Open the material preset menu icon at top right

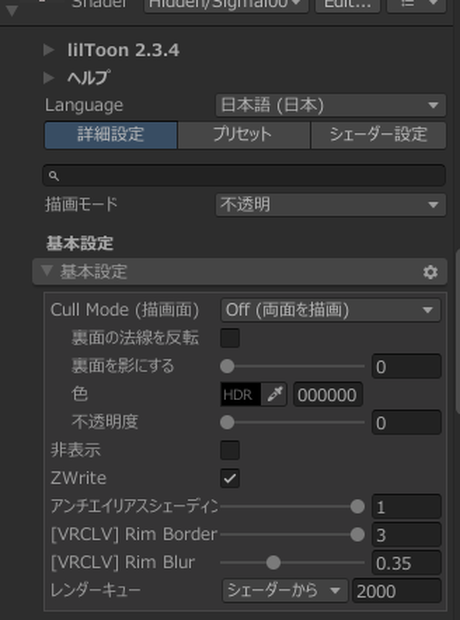tap(416, 4)
